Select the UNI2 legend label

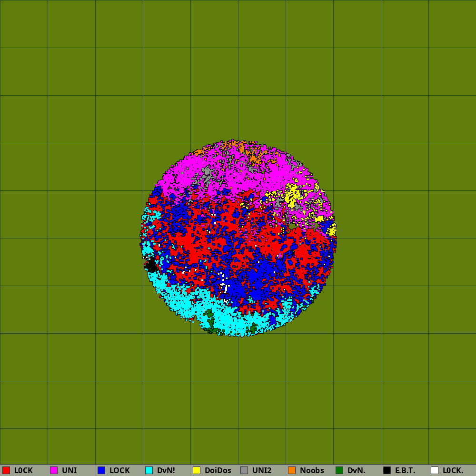(x=262, y=470)
